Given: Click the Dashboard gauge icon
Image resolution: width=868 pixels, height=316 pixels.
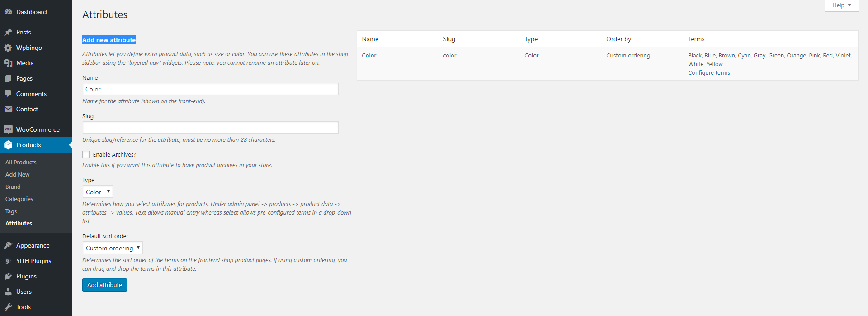Looking at the screenshot, I should pyautogui.click(x=8, y=12).
